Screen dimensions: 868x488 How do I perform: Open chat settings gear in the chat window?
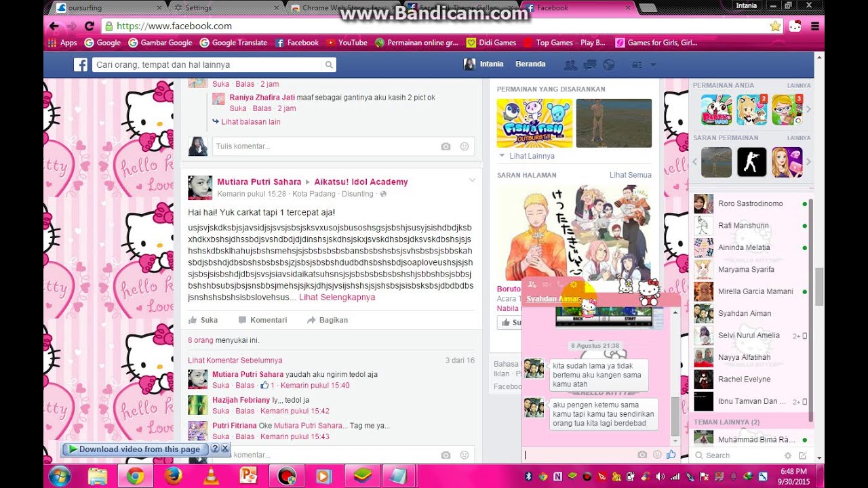(572, 285)
